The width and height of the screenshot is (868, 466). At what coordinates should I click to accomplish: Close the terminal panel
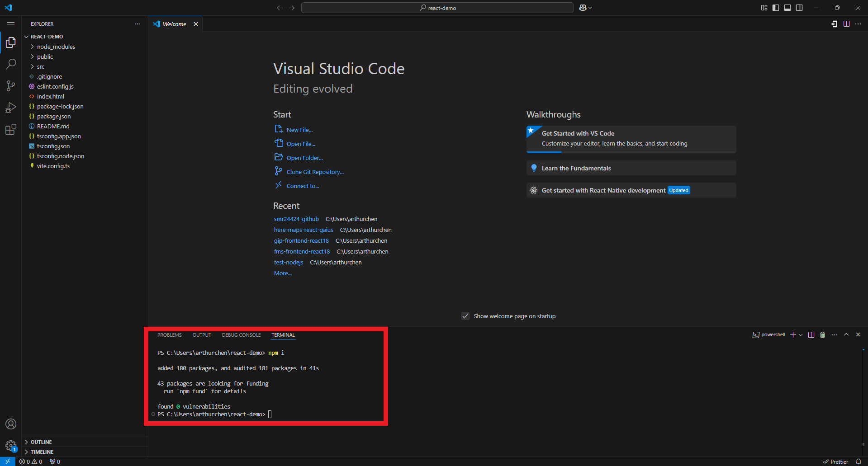[858, 335]
